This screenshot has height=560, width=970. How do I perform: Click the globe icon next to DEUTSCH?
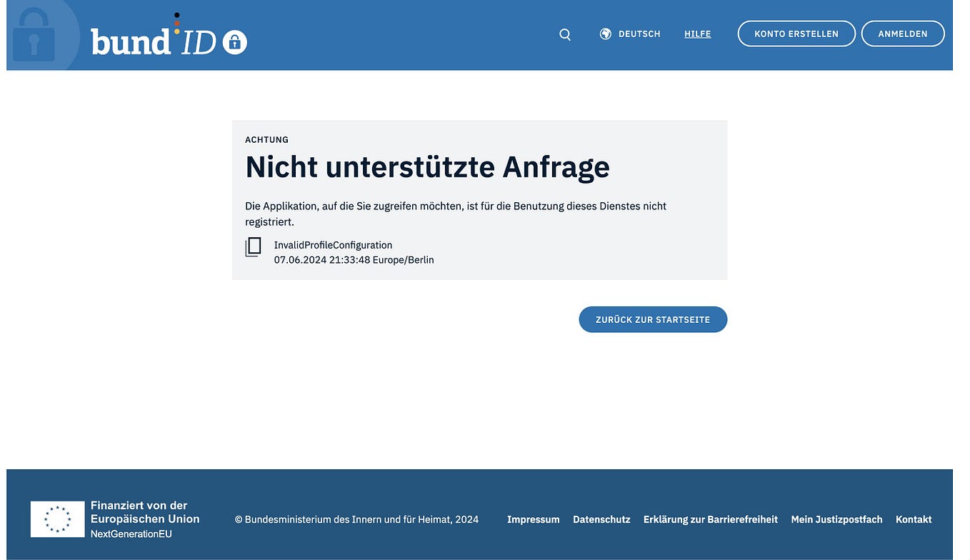pyautogui.click(x=605, y=33)
